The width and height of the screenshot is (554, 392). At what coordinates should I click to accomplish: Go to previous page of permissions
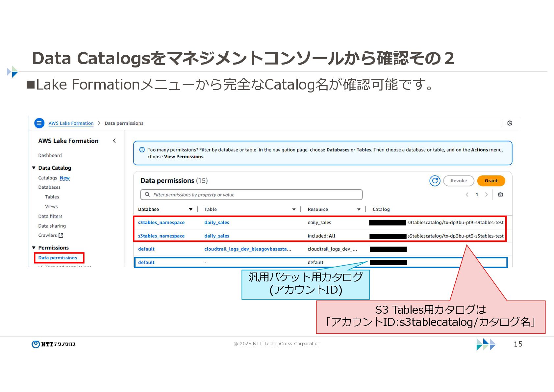467,195
